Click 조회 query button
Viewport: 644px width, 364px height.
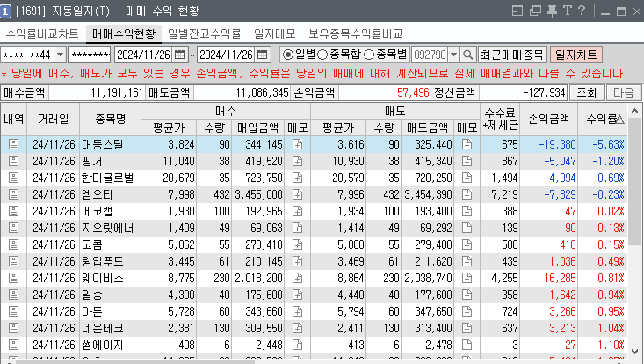pos(587,92)
